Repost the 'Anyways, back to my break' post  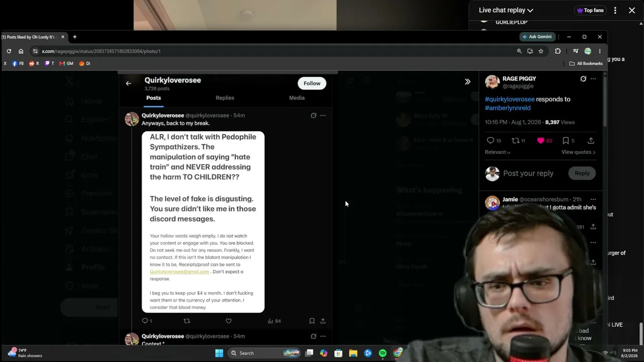187,321
